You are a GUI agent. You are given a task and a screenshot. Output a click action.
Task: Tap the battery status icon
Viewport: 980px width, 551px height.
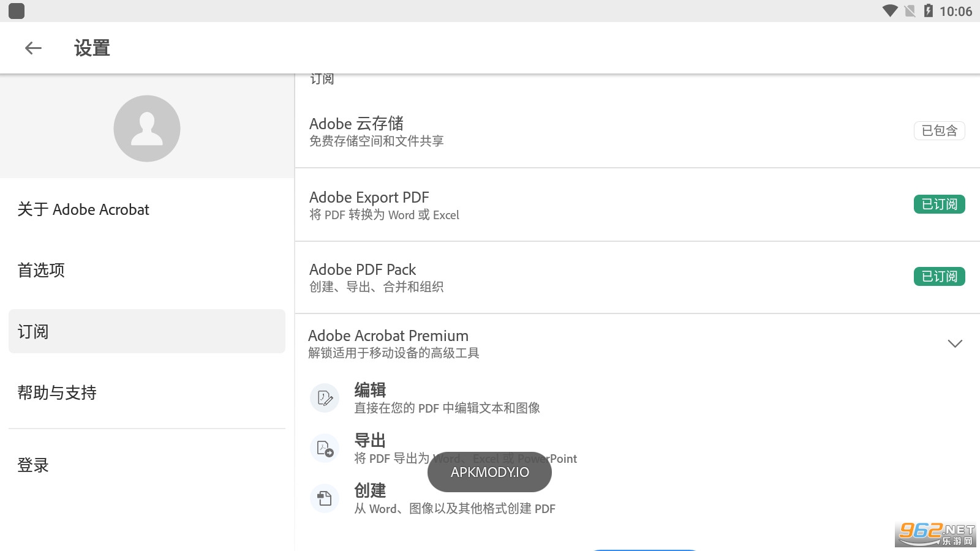(929, 11)
